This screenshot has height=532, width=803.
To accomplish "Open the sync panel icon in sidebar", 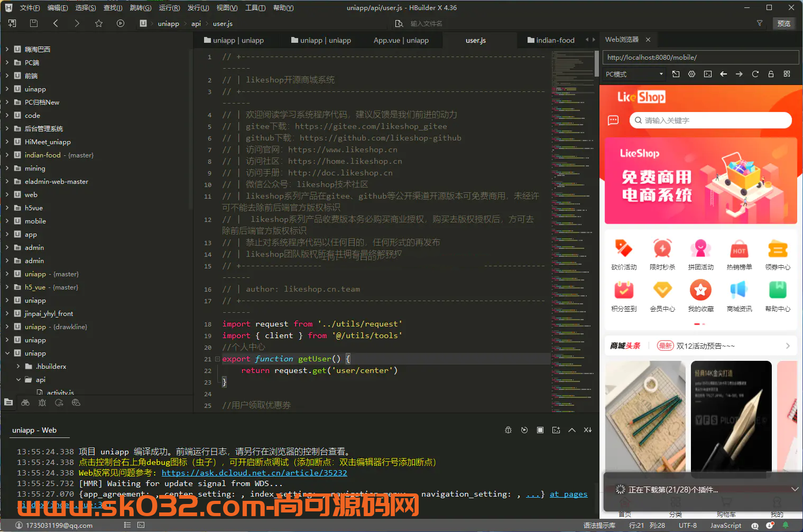I will pos(59,403).
